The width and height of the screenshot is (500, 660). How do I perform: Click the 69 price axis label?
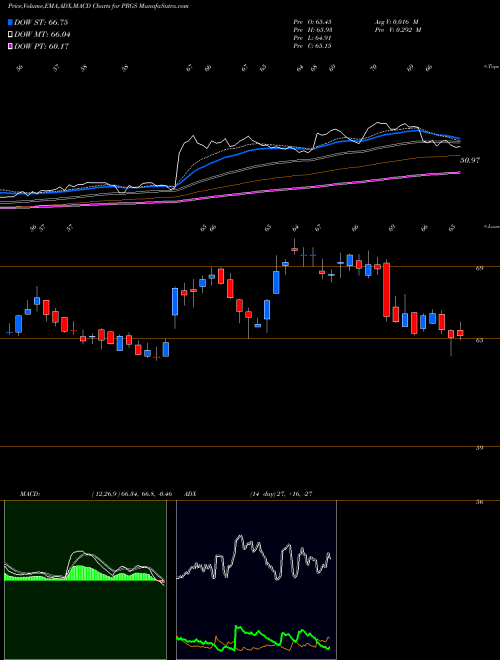click(479, 268)
